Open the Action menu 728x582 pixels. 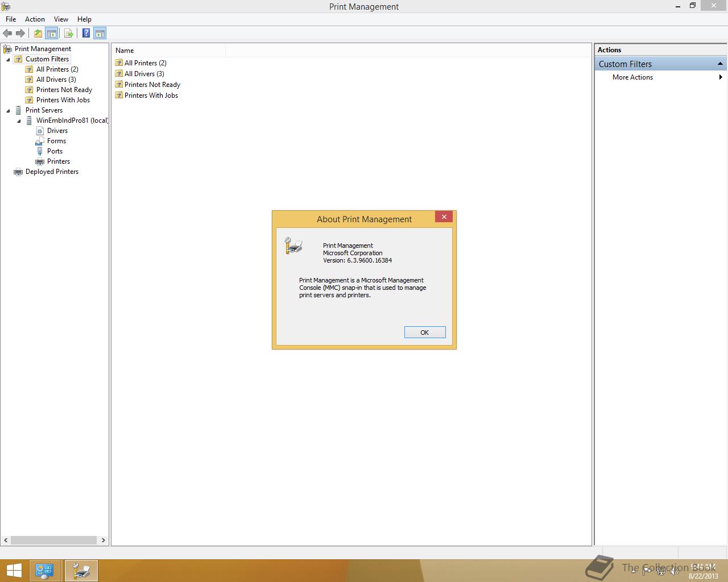(35, 19)
